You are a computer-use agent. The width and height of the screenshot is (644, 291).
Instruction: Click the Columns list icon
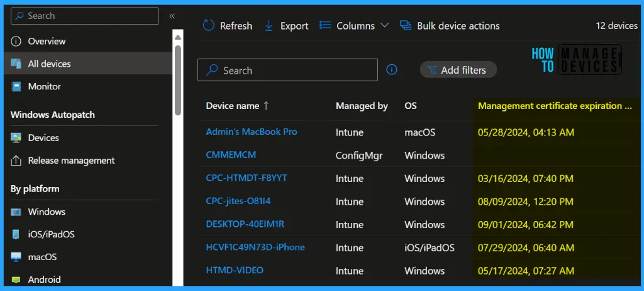pos(325,25)
